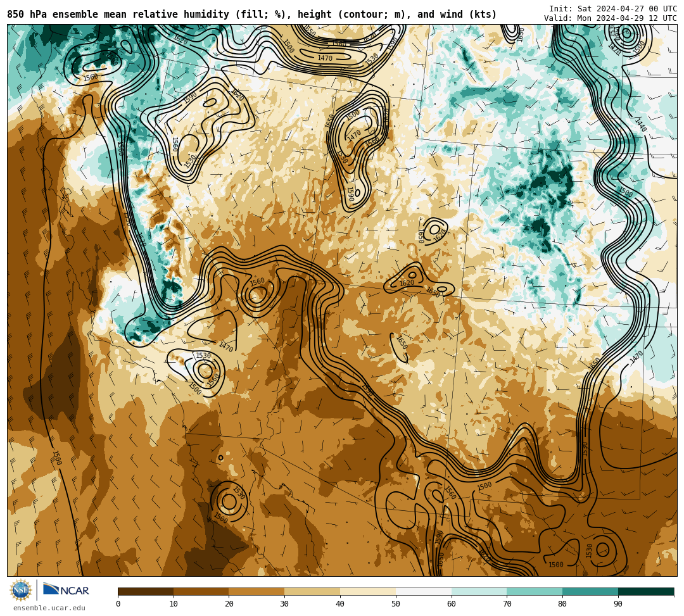Click the colorbar tick label 50
This screenshot has height=616, width=684.
(396, 604)
